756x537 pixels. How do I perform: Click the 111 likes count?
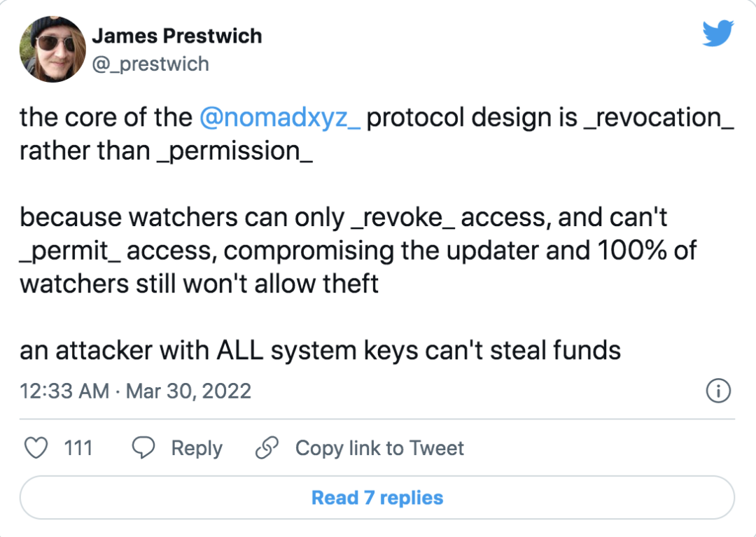click(x=78, y=448)
